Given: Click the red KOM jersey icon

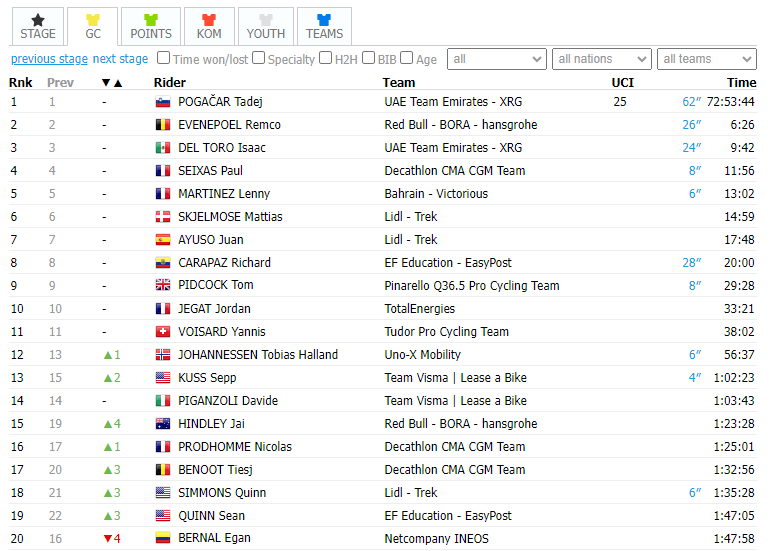Looking at the screenshot, I should pos(209,20).
